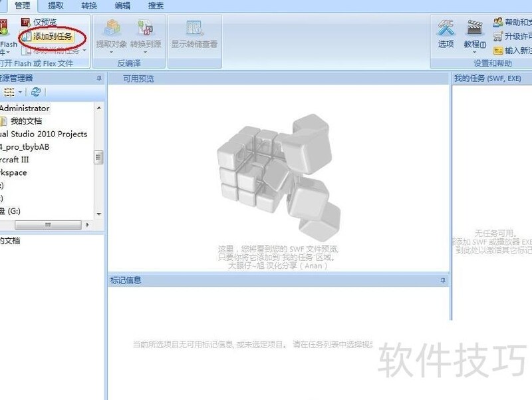Click the folder tree's horizontal scrollbar thumb
This screenshot has height=400, width=532.
[48, 225]
